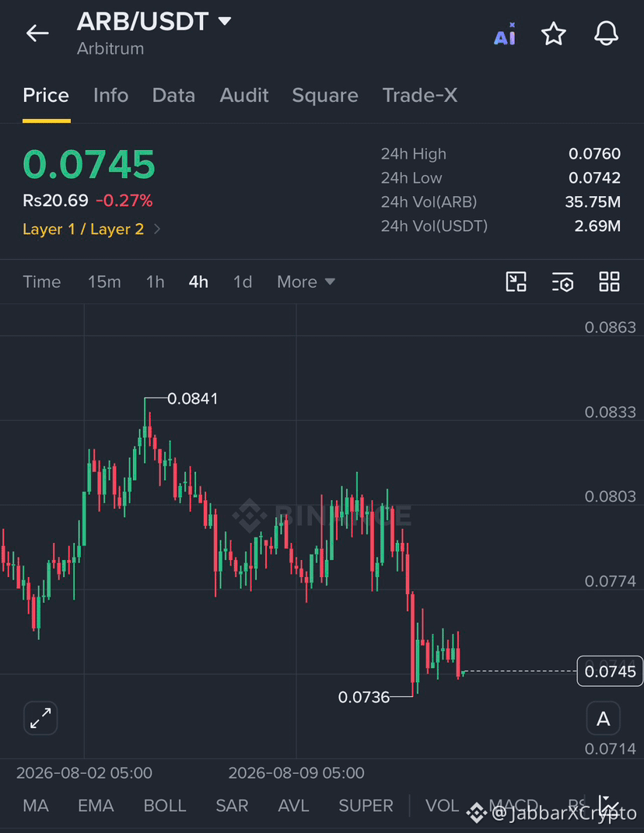Screen dimensions: 644x833
Task: Click the 0.0714 price axis label
Action: coord(610,748)
